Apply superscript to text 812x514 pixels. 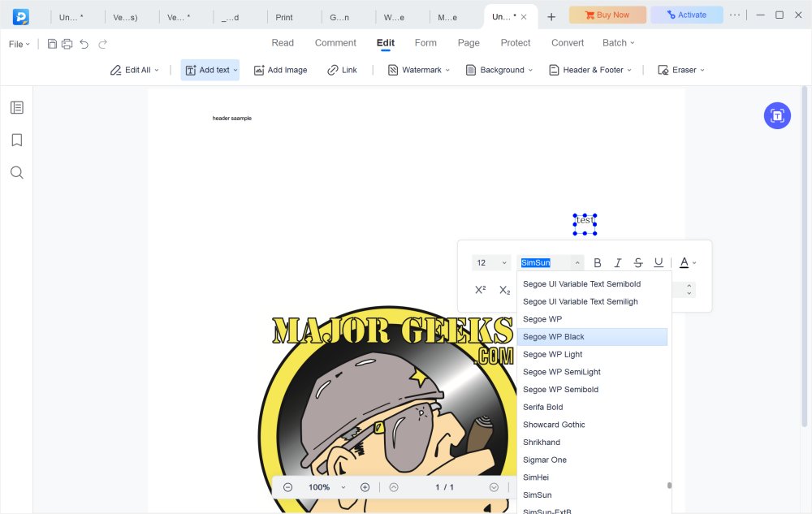tap(480, 290)
